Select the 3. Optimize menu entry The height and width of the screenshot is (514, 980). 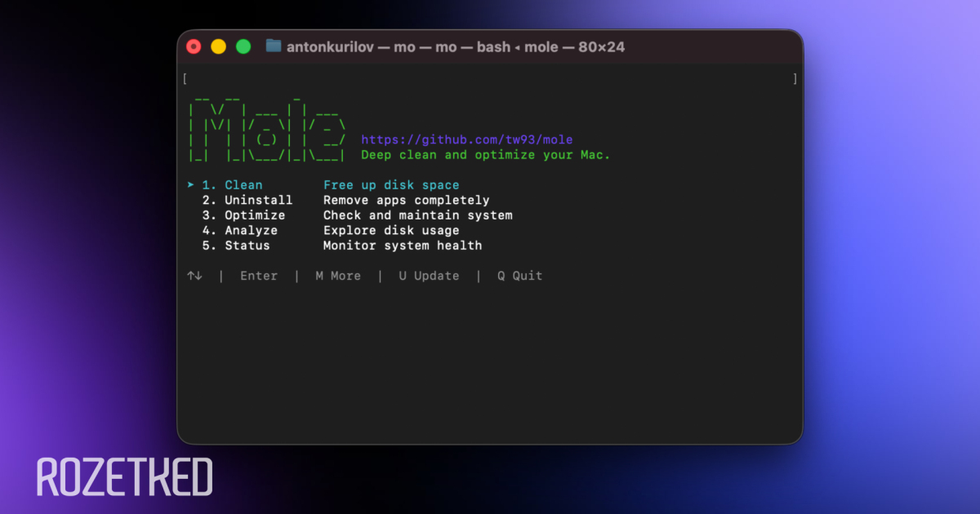[x=244, y=215]
